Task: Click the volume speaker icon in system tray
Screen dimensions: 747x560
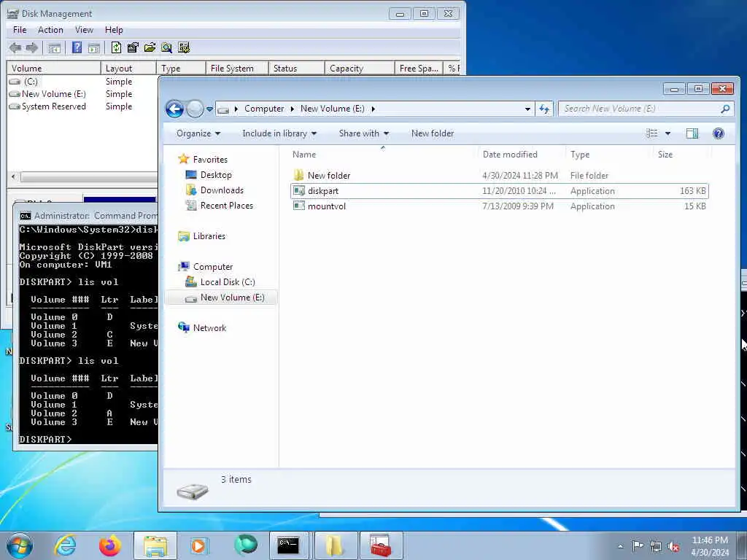Action: [673, 546]
